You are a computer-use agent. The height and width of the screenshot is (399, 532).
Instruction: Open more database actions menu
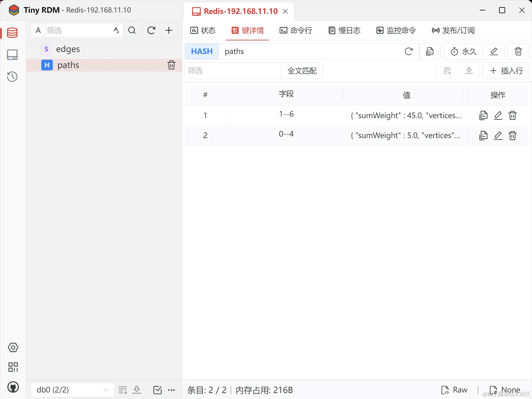pyautogui.click(x=172, y=390)
